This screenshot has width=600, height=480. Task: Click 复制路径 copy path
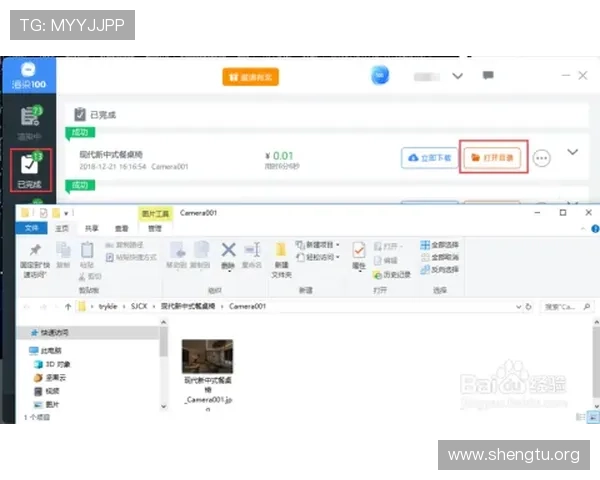(x=124, y=245)
